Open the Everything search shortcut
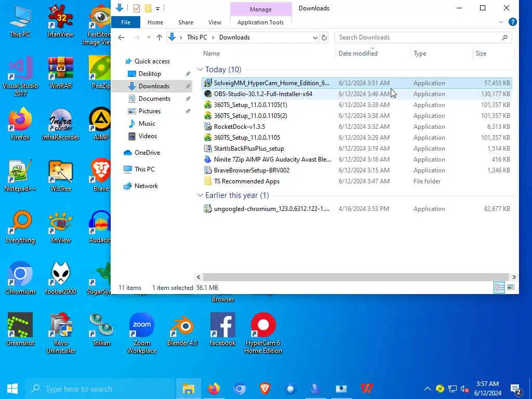Screen dimensions: 532x399 (20, 227)
